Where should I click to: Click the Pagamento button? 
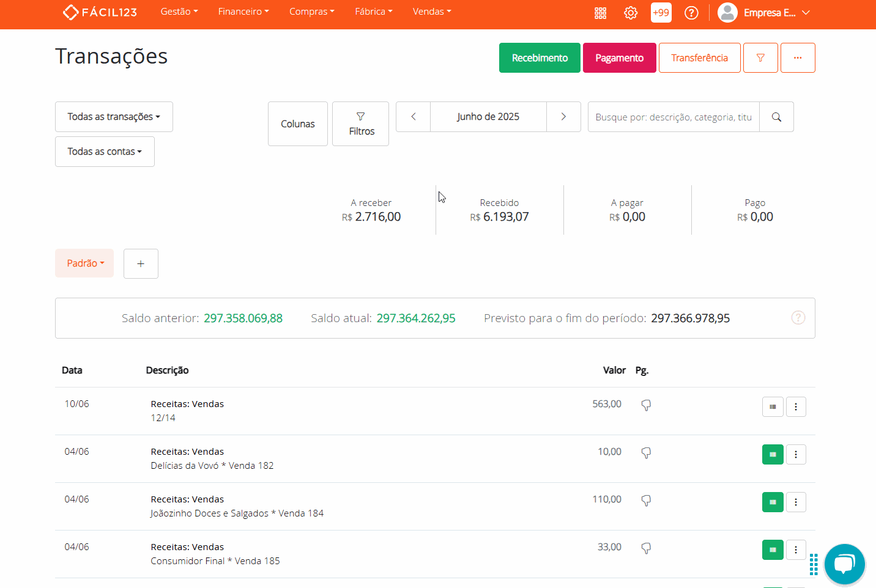point(620,57)
